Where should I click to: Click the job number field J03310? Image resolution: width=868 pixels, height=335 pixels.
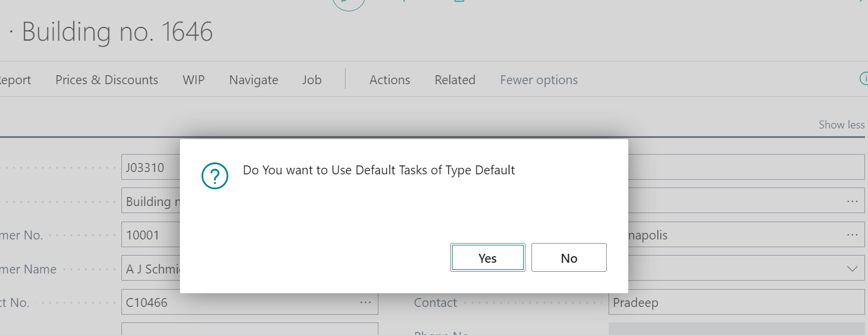151,168
